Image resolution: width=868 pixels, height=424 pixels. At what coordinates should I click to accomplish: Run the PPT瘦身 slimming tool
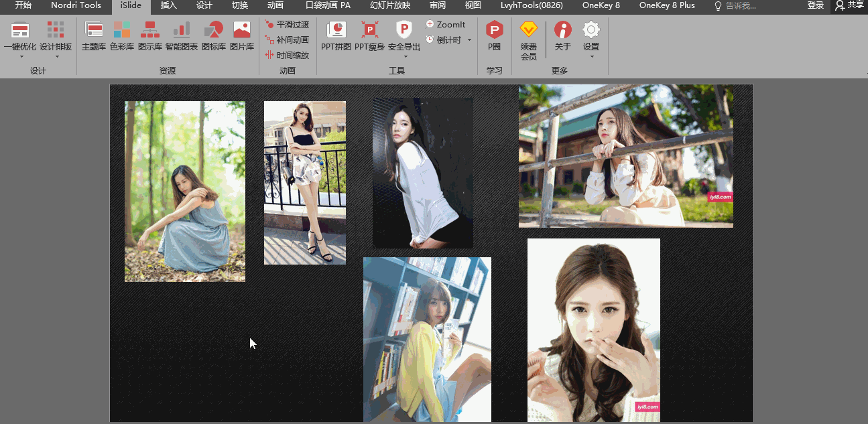pyautogui.click(x=369, y=36)
